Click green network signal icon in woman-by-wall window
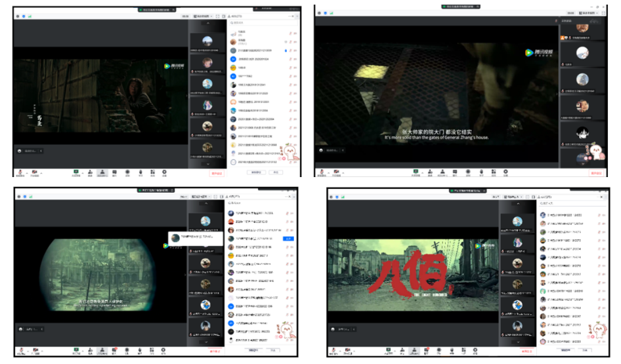The image size is (621, 364). [30, 16]
